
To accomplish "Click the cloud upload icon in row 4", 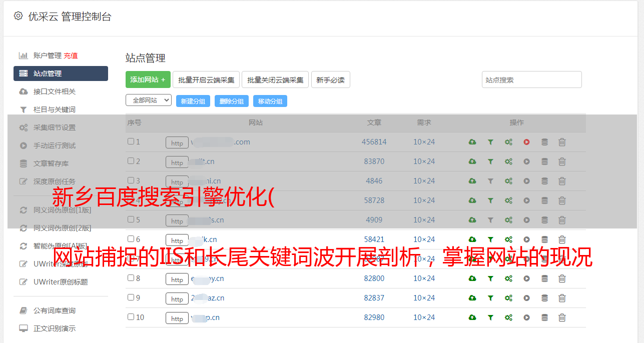I will point(472,200).
